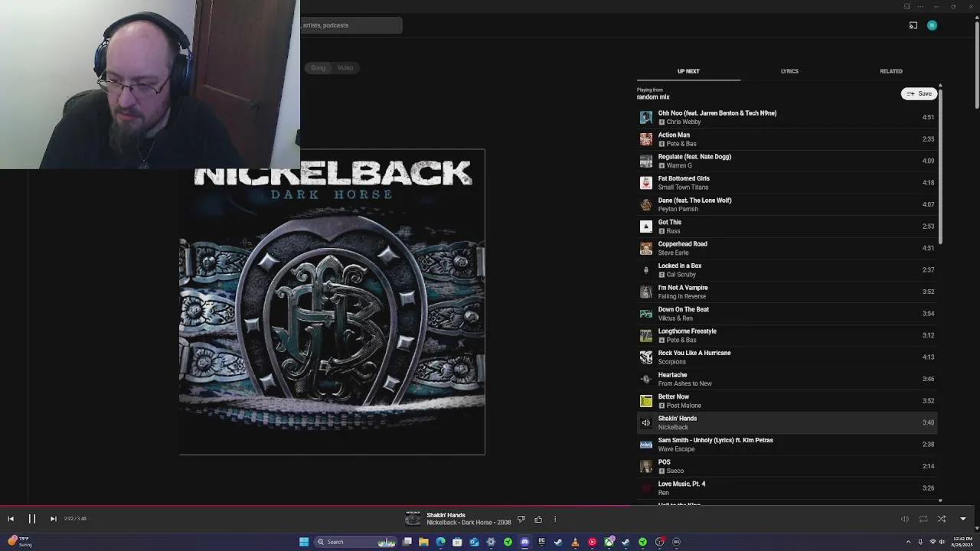The image size is (980, 551).
Task: Play Ohh Noo by Chris Webby
Action: pos(786,117)
